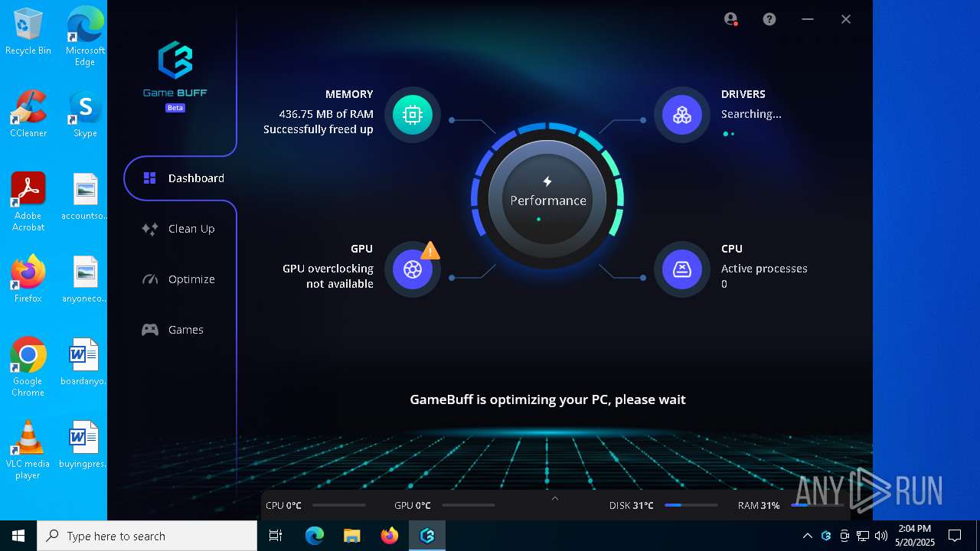The width and height of the screenshot is (980, 551).
Task: Select VLC media player desktop shortcut
Action: 28,450
